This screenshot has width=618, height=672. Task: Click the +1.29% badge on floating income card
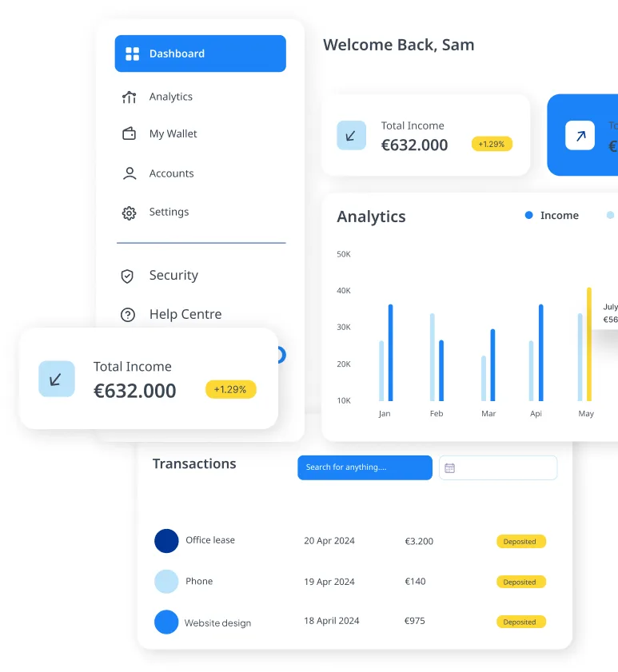pos(231,390)
